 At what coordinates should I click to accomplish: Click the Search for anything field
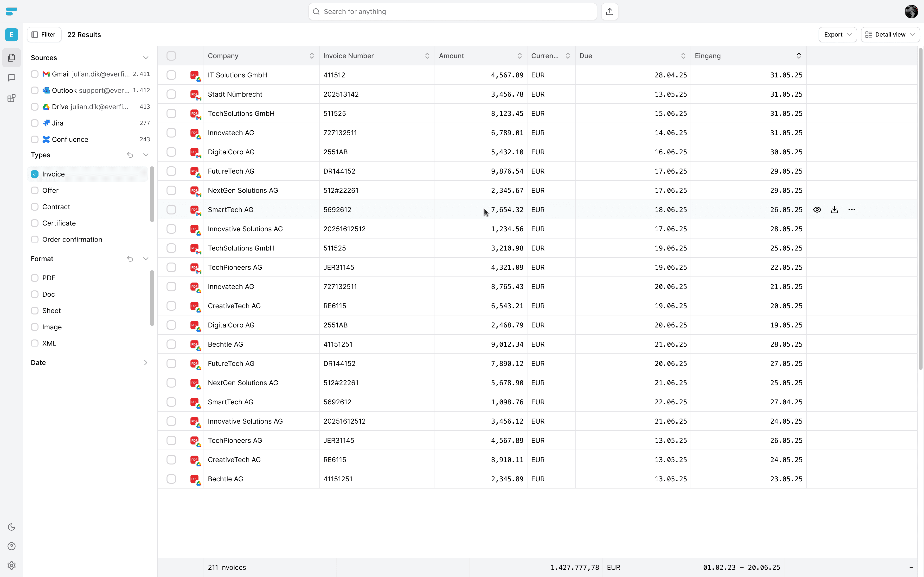coord(452,12)
